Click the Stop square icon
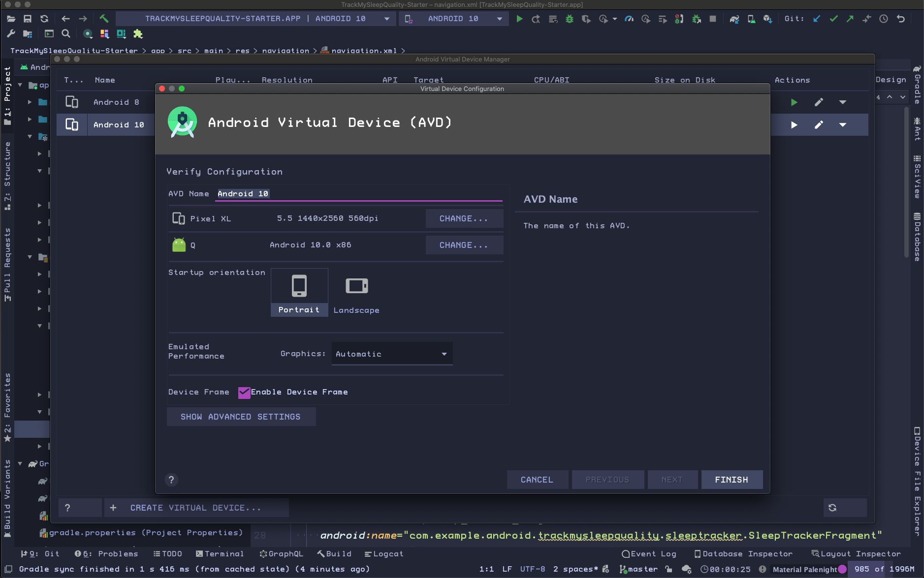 (712, 19)
